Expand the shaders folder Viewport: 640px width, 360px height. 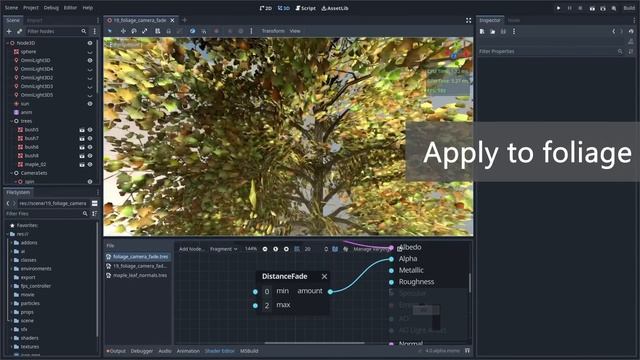11,338
